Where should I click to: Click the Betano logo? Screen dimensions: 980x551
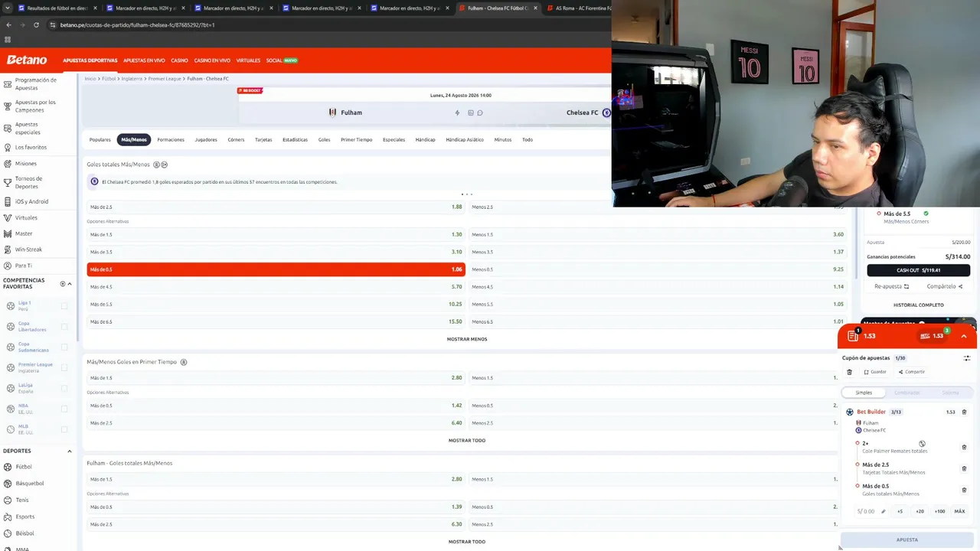coord(27,60)
